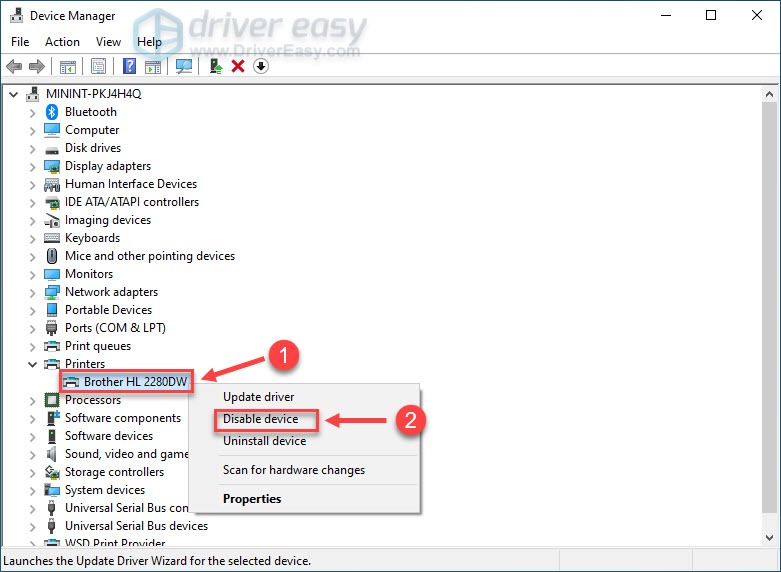
Task: Choose Disable device from context menu
Action: (260, 419)
